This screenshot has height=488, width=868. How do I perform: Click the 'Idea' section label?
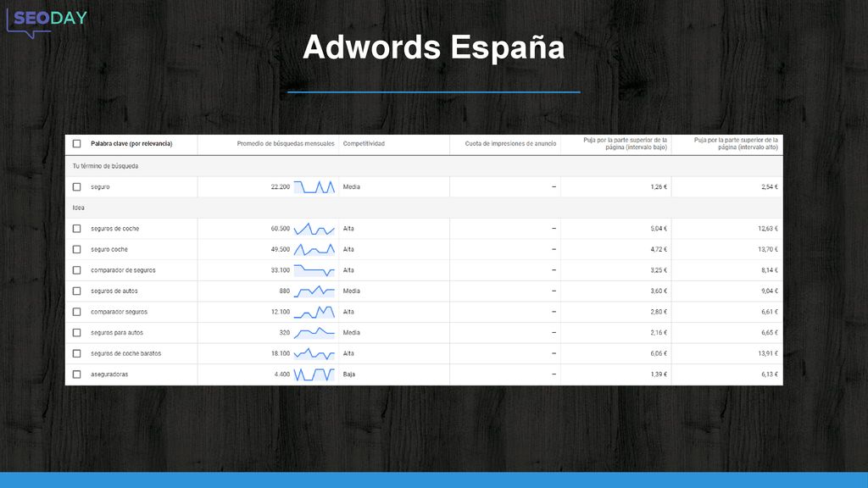[78, 208]
